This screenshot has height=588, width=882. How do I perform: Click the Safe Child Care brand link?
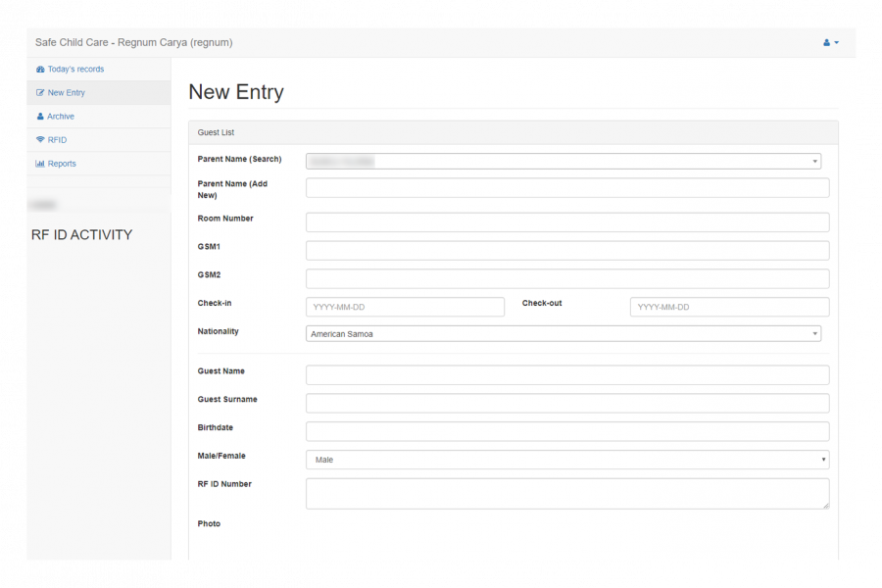pyautogui.click(x=133, y=43)
